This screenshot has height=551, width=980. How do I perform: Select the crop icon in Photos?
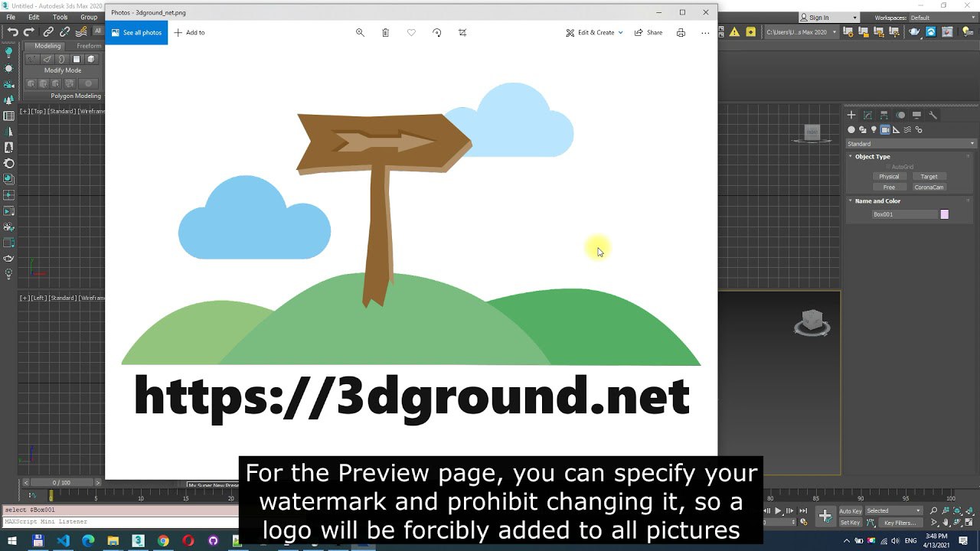point(462,33)
